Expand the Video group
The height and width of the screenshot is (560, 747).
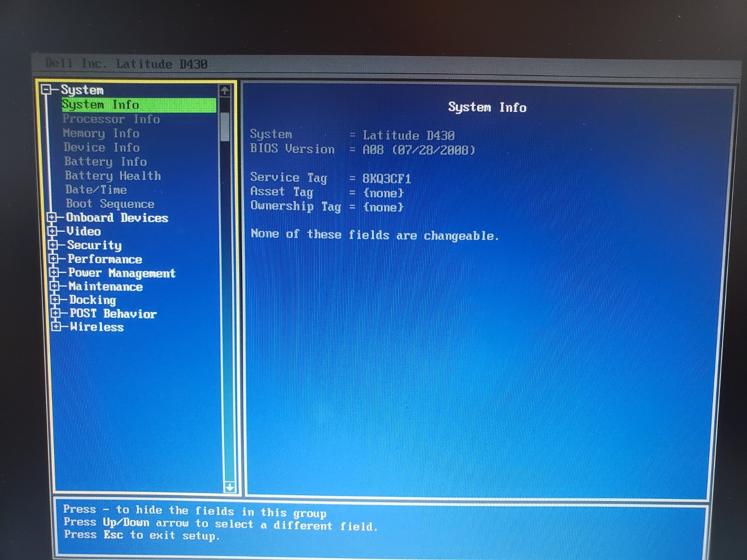pos(52,231)
